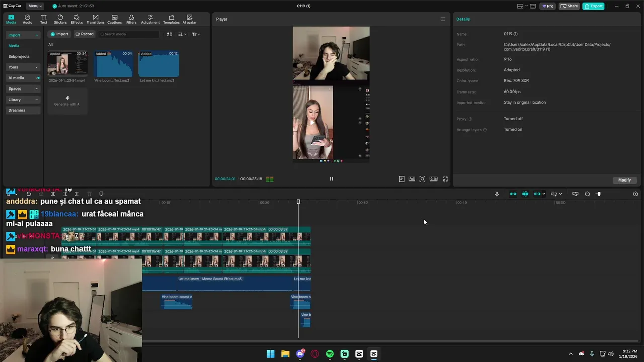Expand the AI media section

pyautogui.click(x=23, y=78)
